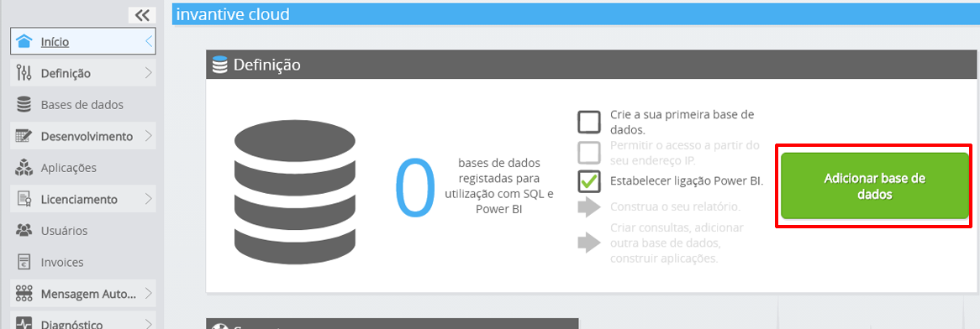Click the big blue 0 database count

tap(415, 189)
